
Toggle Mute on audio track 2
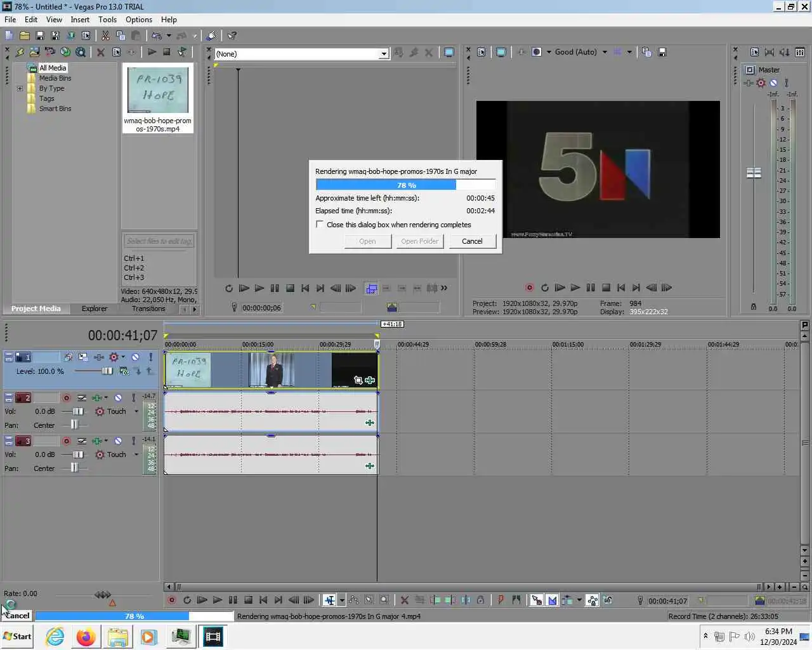pos(118,398)
